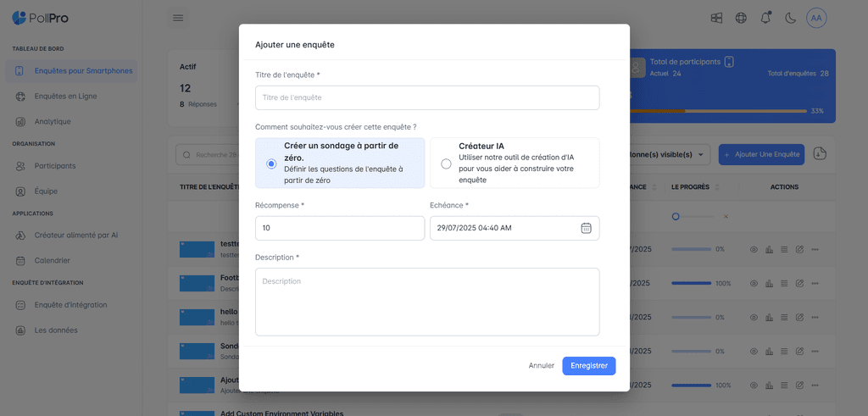
Task: Edit the testte survey with pencil icon
Action: click(799, 249)
